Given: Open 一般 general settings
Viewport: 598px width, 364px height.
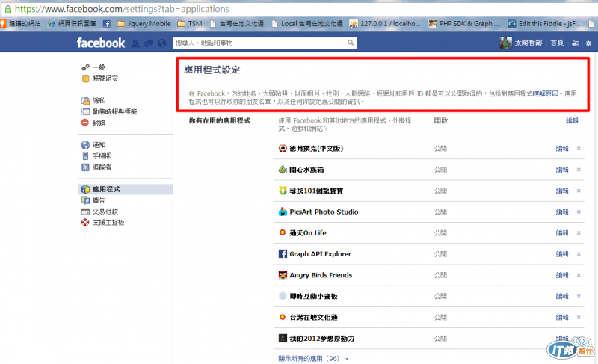Looking at the screenshot, I should click(99, 67).
